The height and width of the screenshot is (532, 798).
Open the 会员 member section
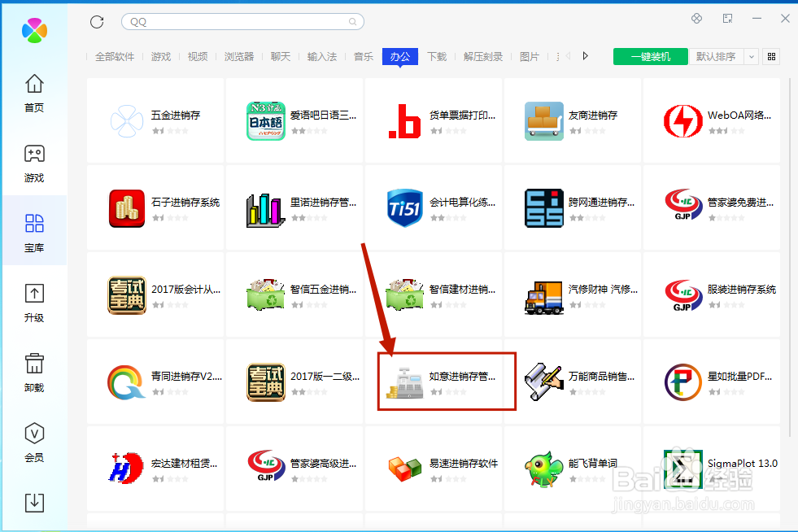(x=34, y=443)
